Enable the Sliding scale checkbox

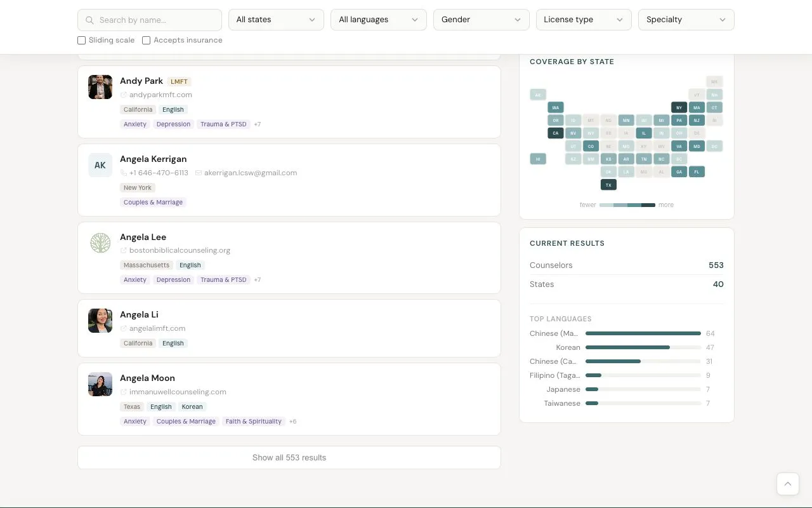[81, 40]
